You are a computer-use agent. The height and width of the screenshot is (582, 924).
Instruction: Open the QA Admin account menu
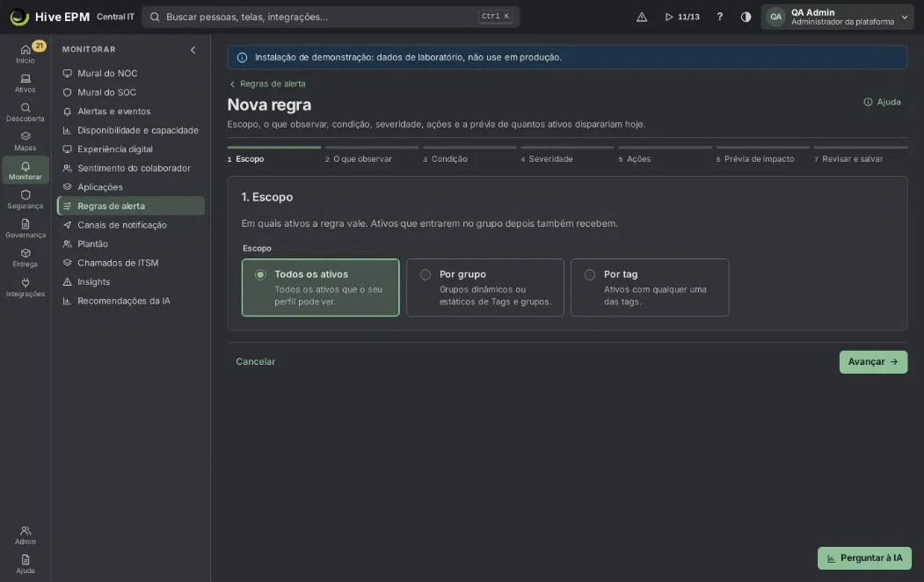point(837,17)
